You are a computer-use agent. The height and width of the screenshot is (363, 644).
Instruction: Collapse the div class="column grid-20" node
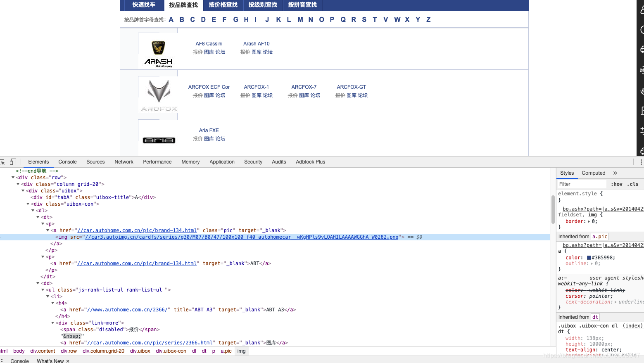18,184
